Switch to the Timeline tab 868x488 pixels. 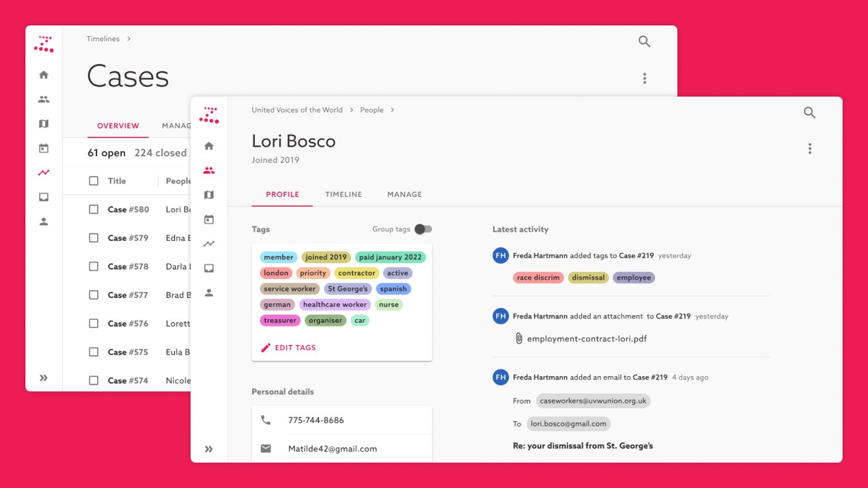343,195
